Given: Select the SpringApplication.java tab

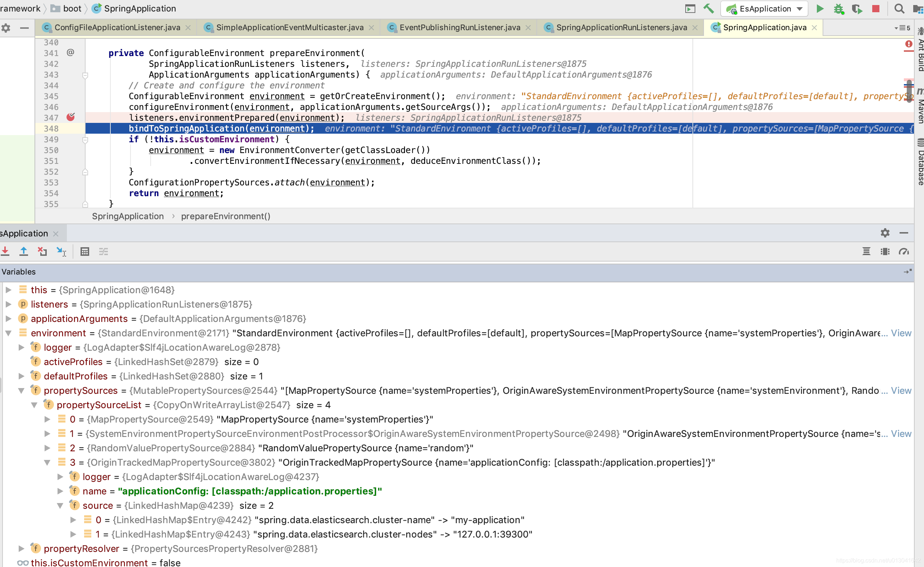Looking at the screenshot, I should [x=765, y=27].
